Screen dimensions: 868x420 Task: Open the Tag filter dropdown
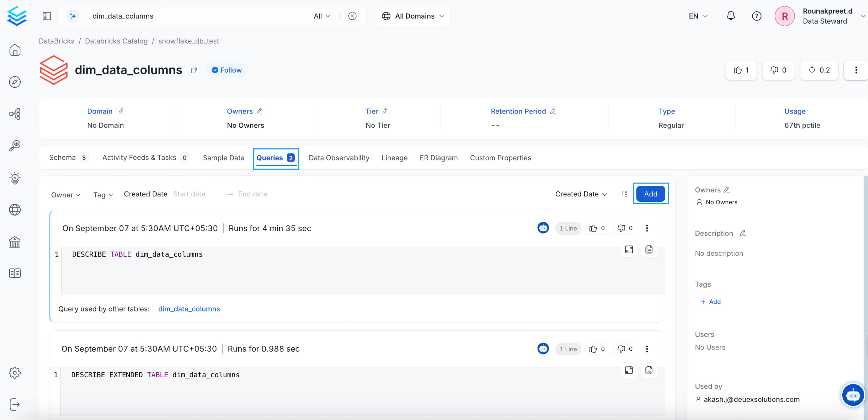103,194
